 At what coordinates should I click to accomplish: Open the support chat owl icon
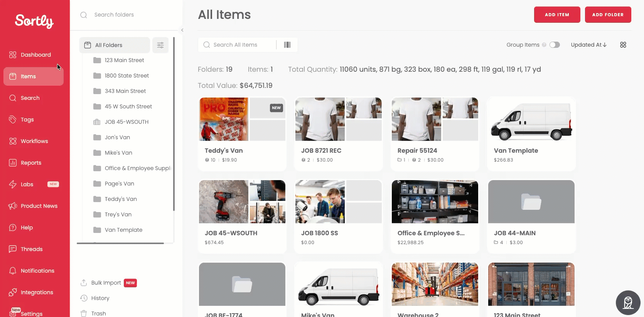(628, 303)
